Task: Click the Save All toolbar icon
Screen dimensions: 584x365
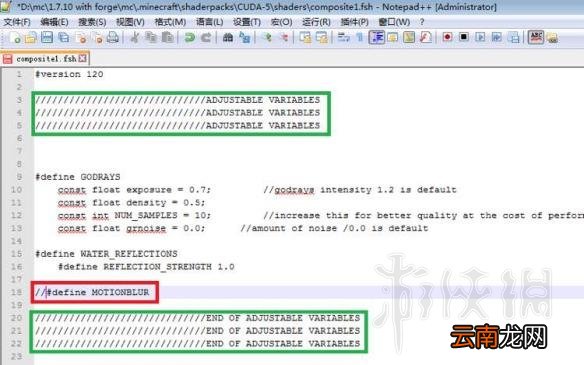Action: (x=64, y=37)
